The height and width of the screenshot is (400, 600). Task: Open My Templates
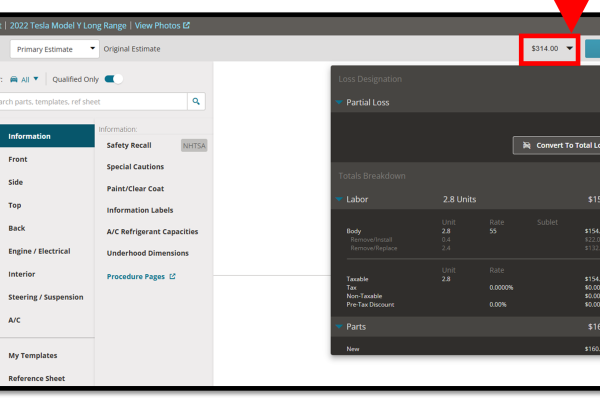coord(33,355)
